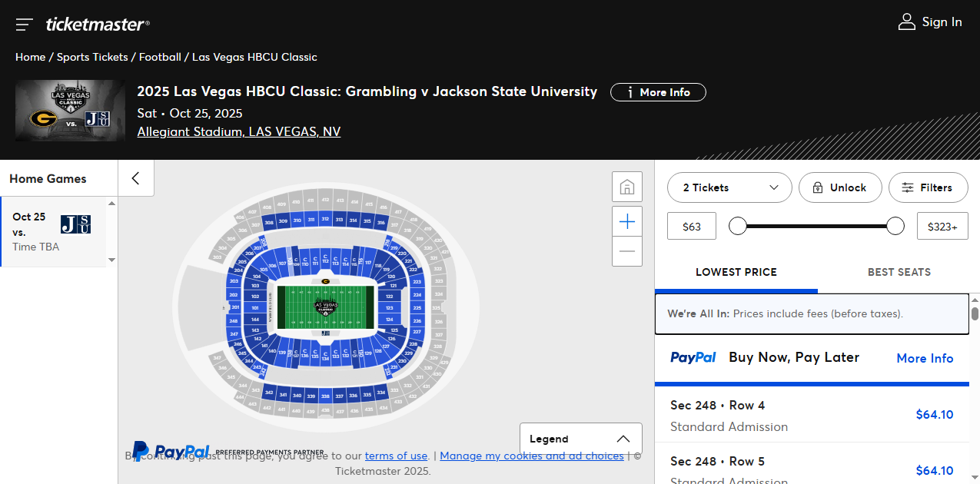Open More Info for the event

pyautogui.click(x=657, y=92)
